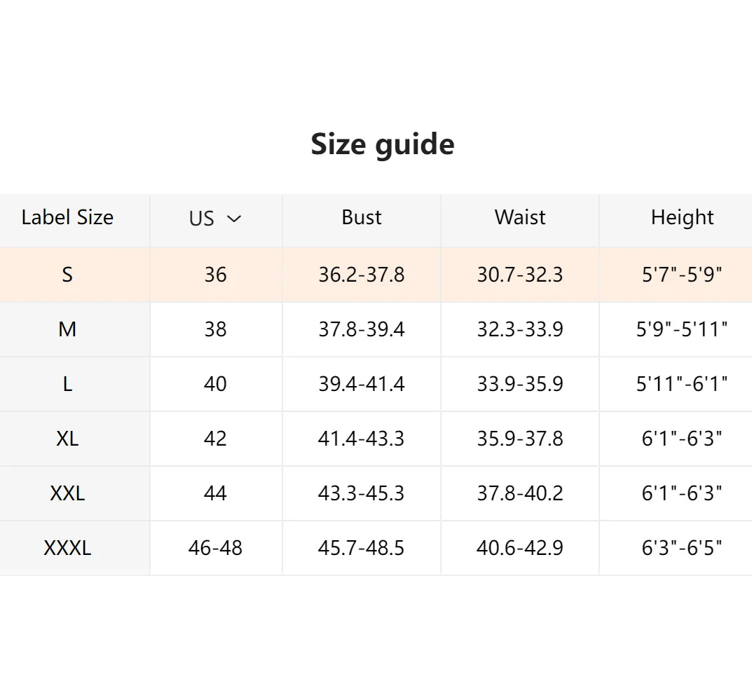Click the bust 39.4-41.4 cell
The image size is (752, 700).
point(362,384)
